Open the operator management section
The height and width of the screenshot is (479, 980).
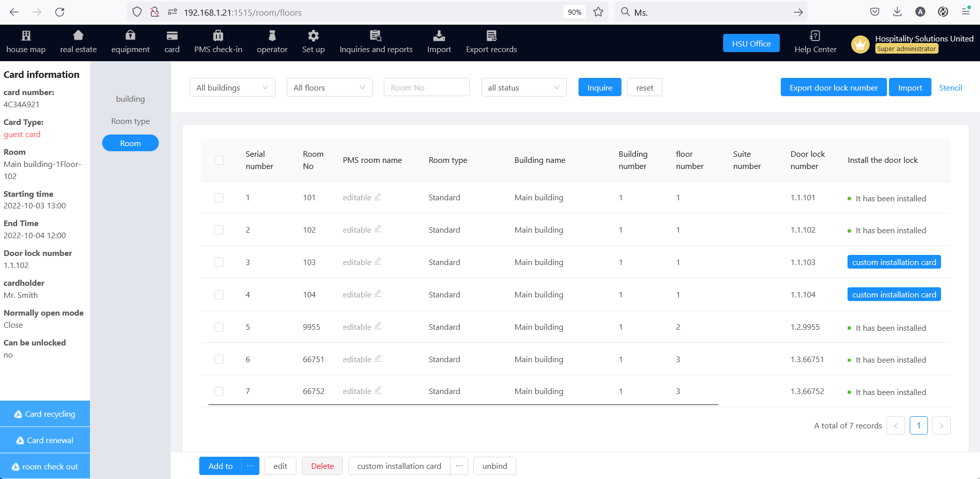coord(272,42)
